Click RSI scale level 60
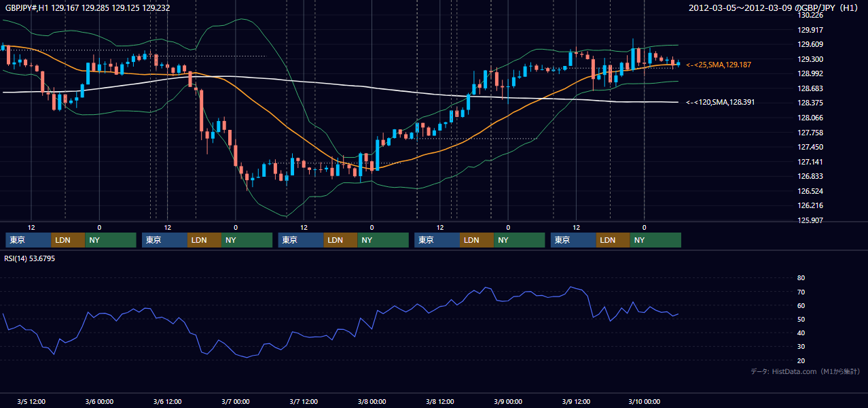This screenshot has height=408, width=868. (x=801, y=305)
